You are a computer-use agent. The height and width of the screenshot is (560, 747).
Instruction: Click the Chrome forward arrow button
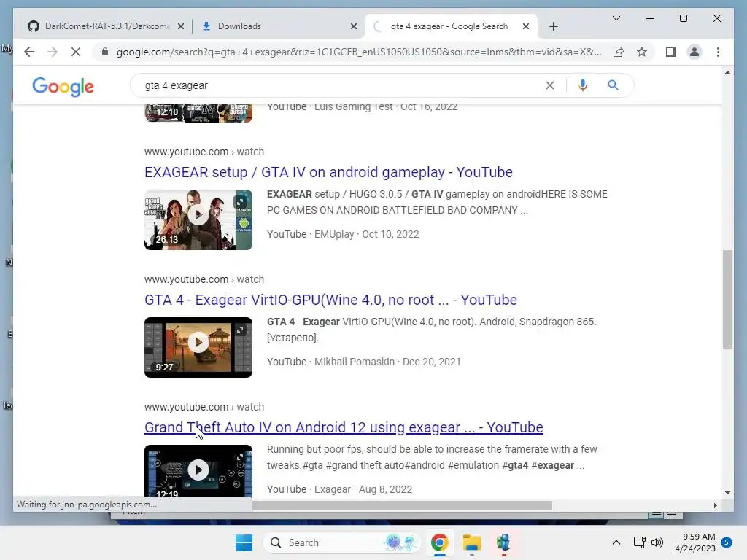tap(53, 52)
